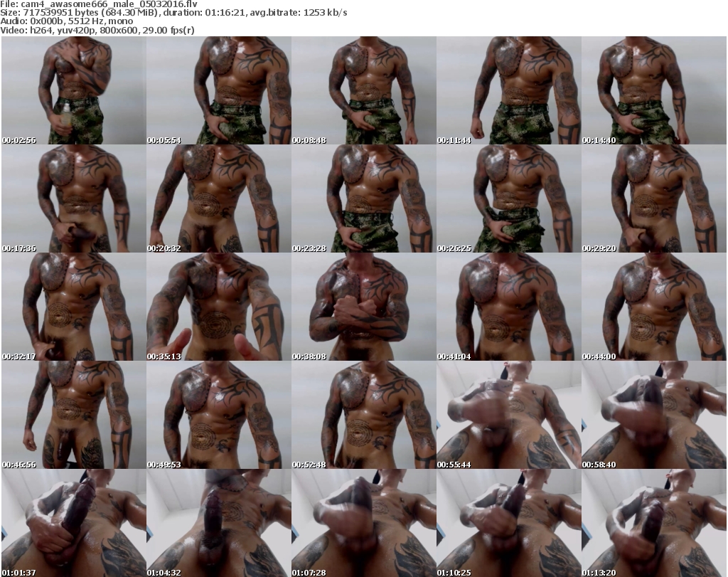This screenshot has width=728, height=577.
Task: Pick the thumbnail stamped 00:41:04
Action: click(x=508, y=307)
